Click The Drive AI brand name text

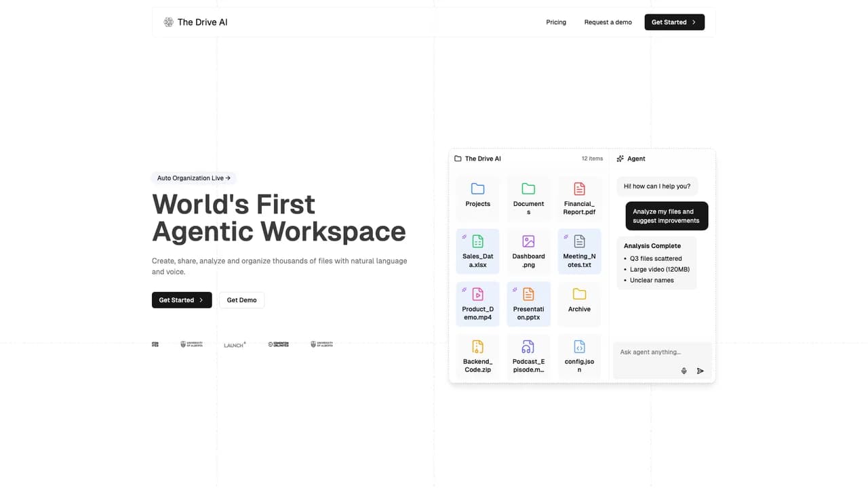[203, 22]
